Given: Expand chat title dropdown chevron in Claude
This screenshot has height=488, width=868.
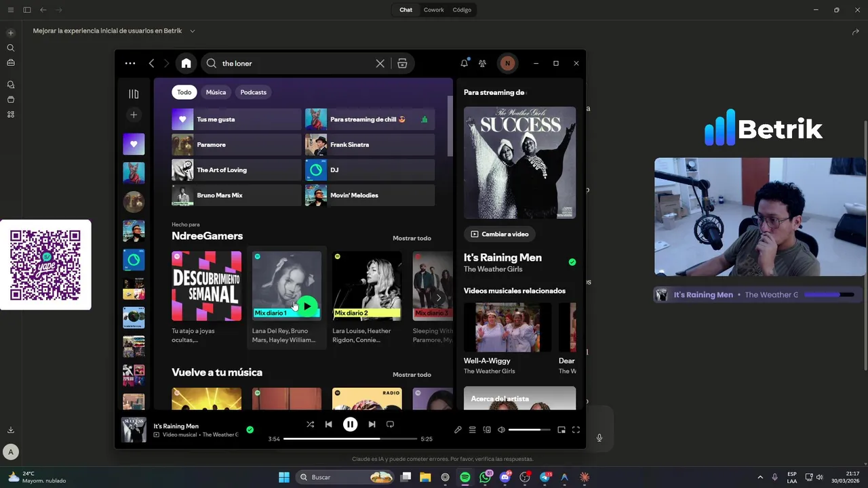Looking at the screenshot, I should point(193,30).
